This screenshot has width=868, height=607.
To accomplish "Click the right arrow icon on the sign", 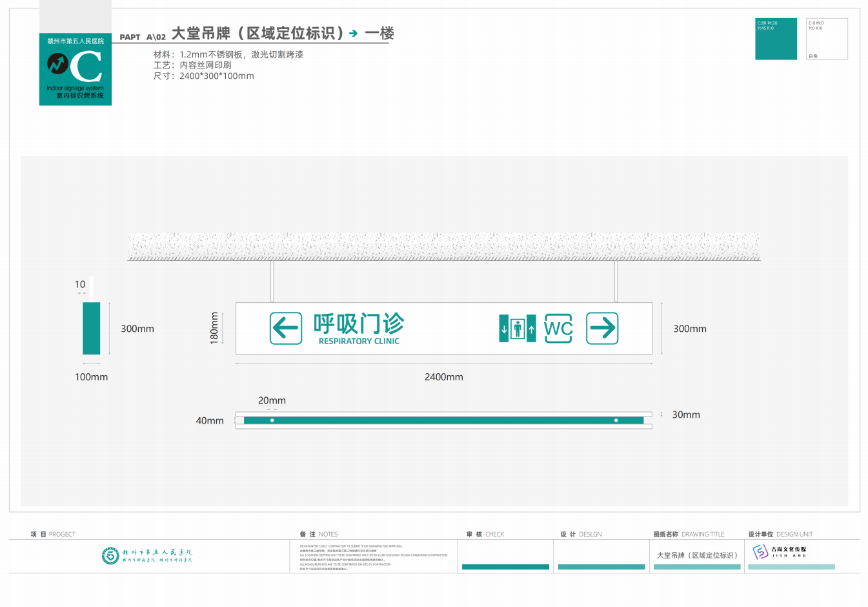I will (x=602, y=328).
